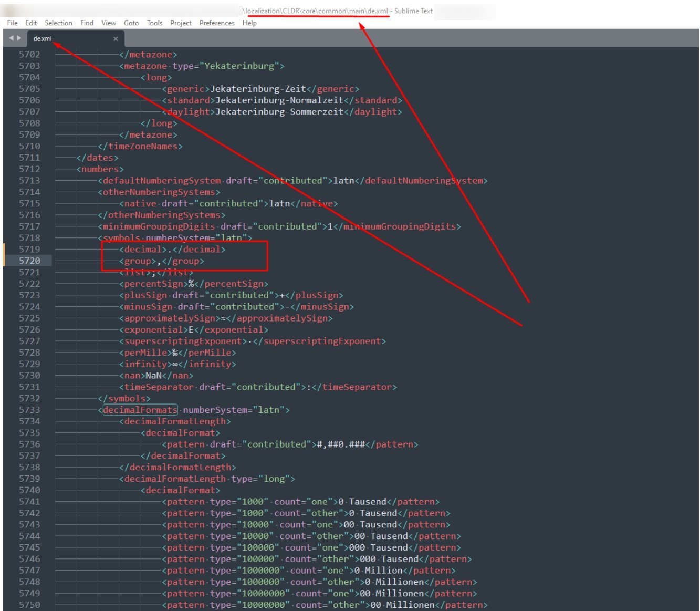
Task: Open the Goto menu
Action: [x=131, y=23]
